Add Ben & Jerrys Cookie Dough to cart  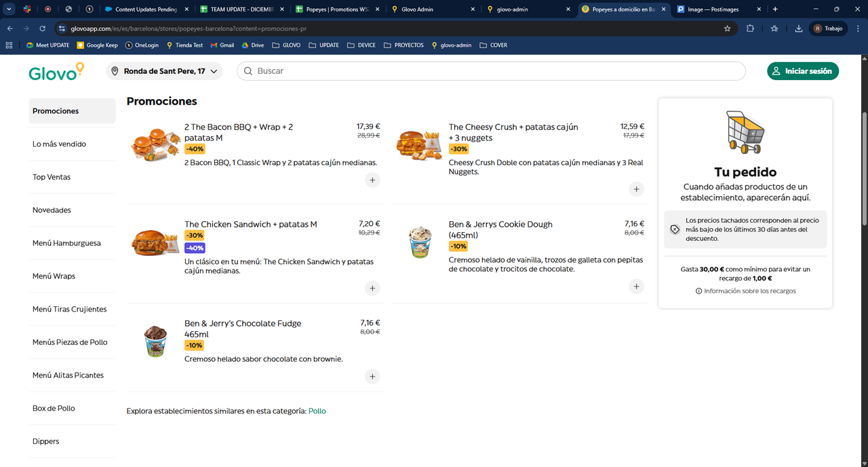(x=636, y=286)
